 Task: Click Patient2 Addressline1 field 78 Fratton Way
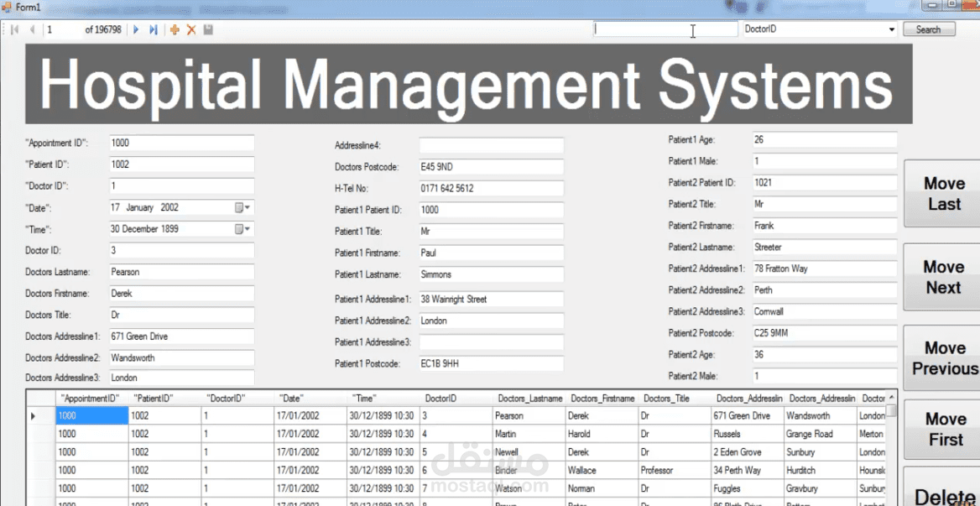tap(825, 269)
